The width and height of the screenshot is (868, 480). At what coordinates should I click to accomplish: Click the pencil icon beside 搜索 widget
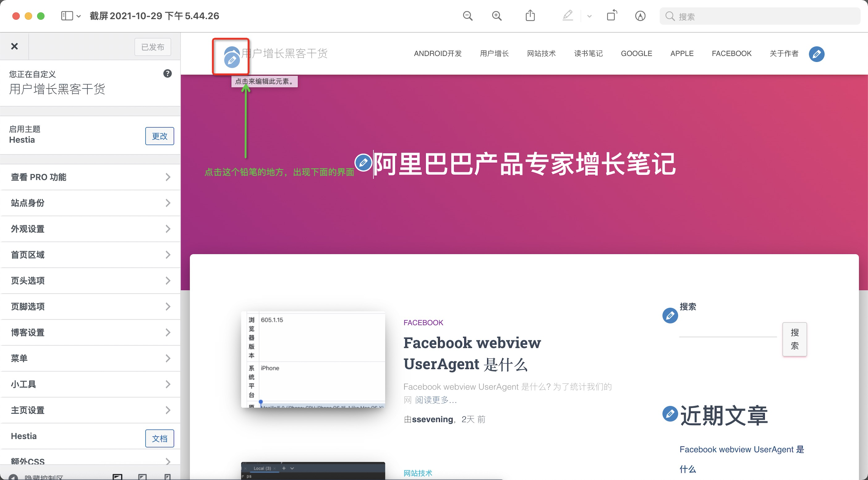(670, 315)
